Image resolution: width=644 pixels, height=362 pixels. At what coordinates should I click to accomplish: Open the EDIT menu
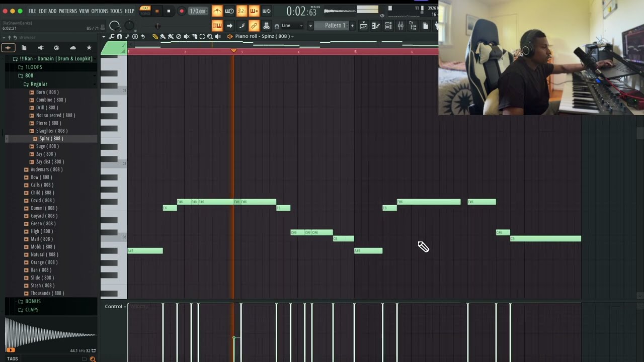click(42, 11)
